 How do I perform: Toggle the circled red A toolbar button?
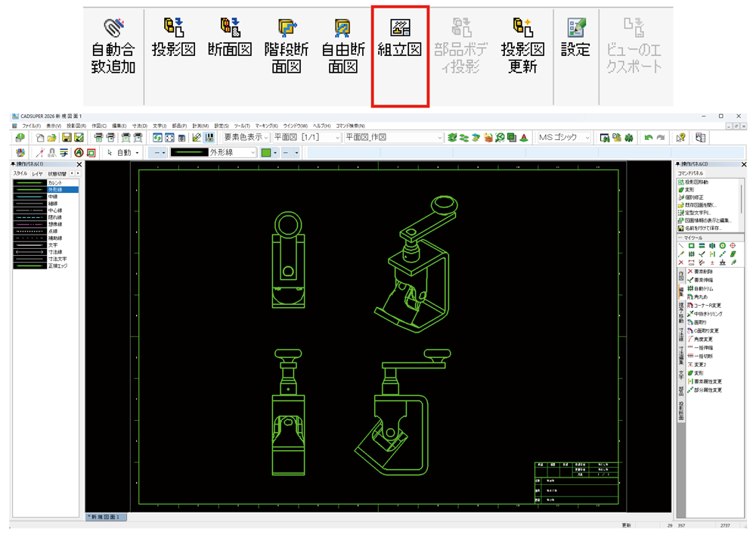79,153
